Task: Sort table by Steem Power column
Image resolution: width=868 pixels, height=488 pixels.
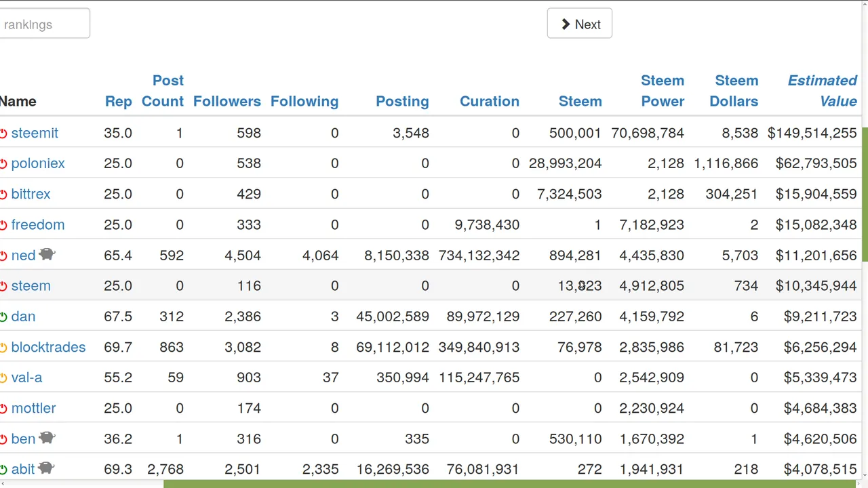Action: tap(663, 91)
